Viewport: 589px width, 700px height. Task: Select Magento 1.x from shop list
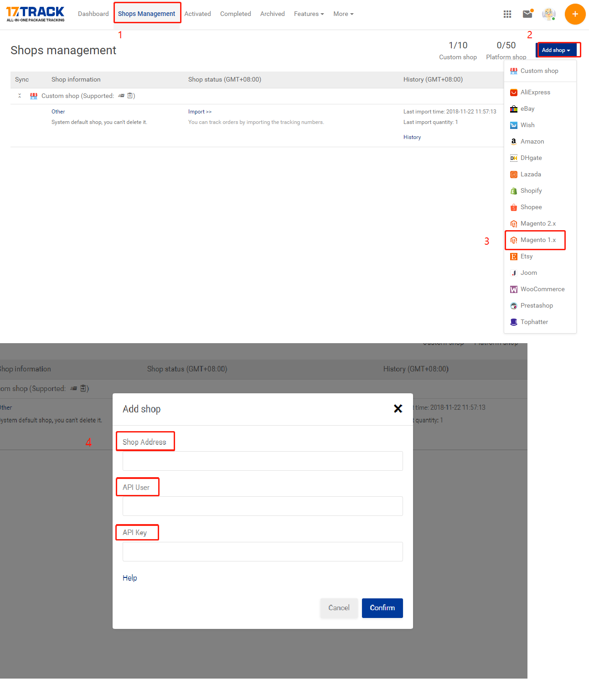point(538,240)
